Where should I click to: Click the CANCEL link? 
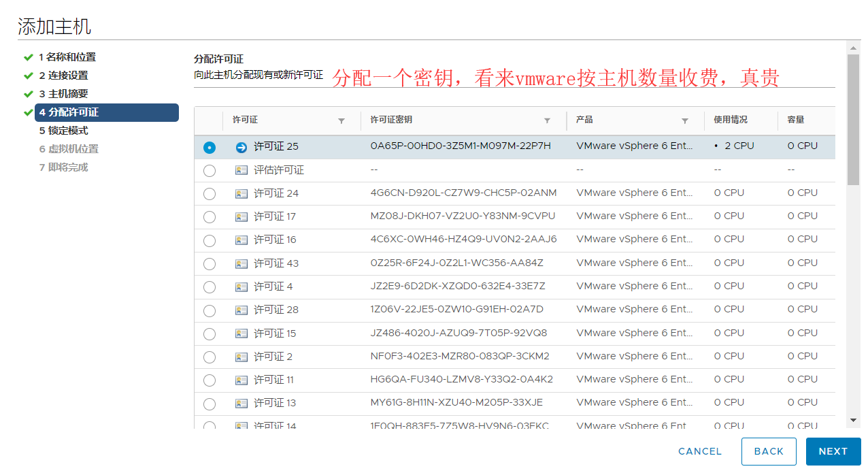pos(700,451)
